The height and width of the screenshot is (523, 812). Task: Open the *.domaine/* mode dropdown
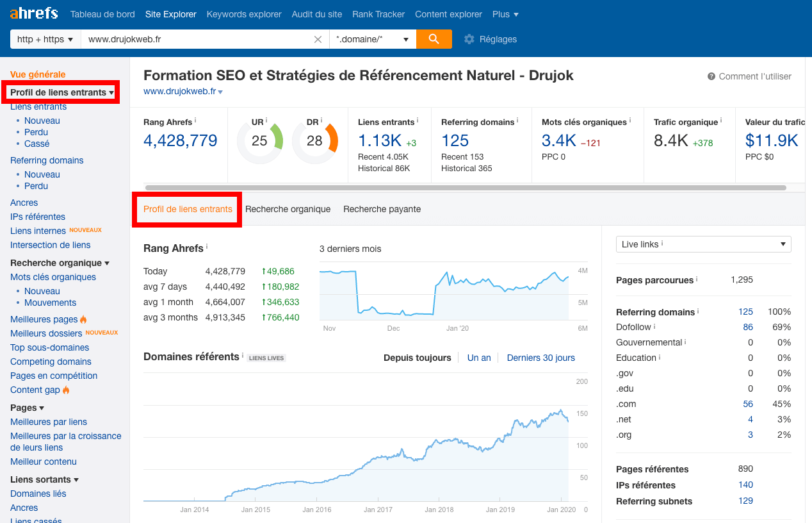tap(373, 39)
